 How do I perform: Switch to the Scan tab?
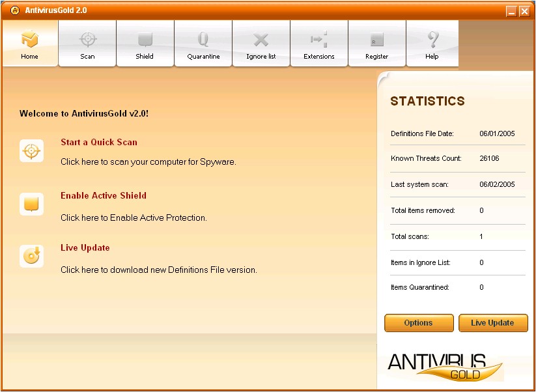pyautogui.click(x=87, y=44)
